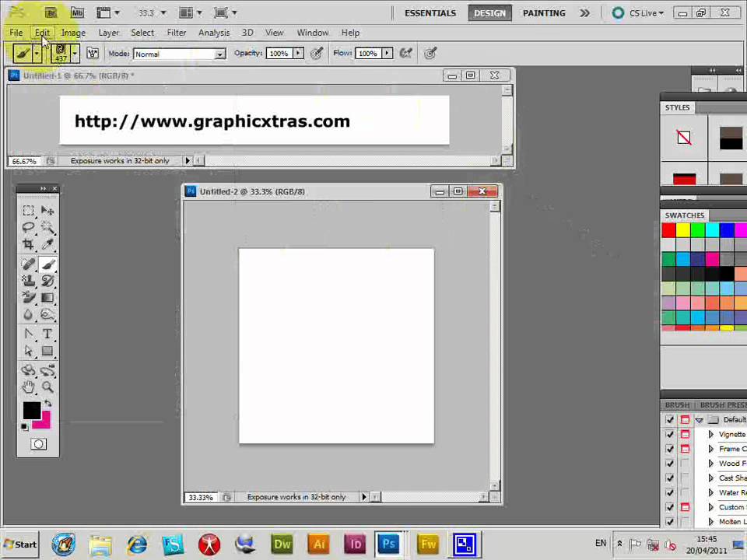Launch Mini Bridge
Image resolution: width=747 pixels, height=560 pixels.
click(x=77, y=13)
